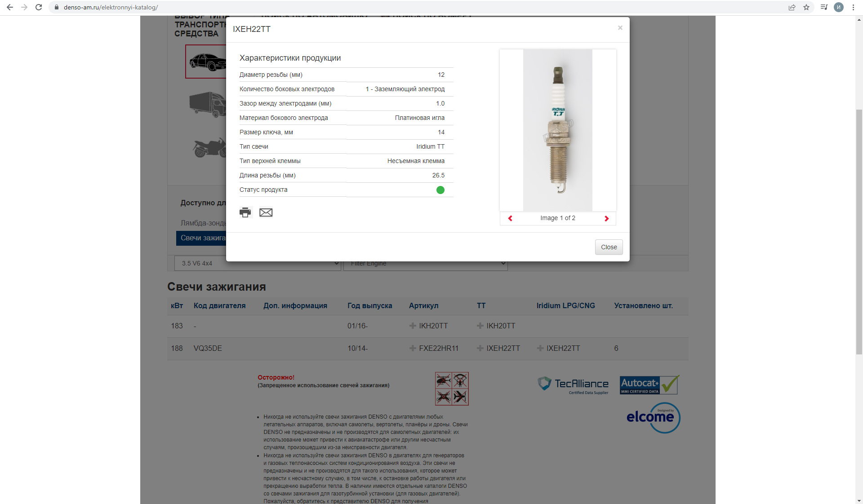Screen dimensions: 863x504
Task: Click the Осторожно! warning heading
Action: (x=276, y=377)
